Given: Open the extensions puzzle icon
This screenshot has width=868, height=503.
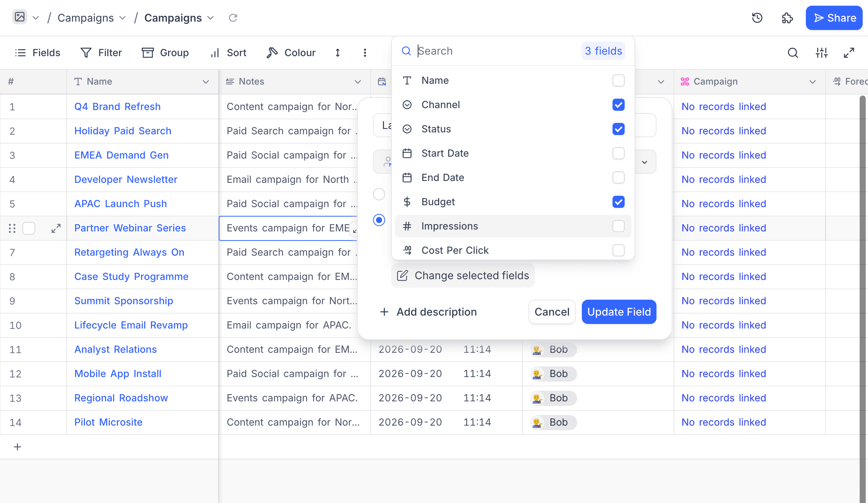Looking at the screenshot, I should click(787, 18).
